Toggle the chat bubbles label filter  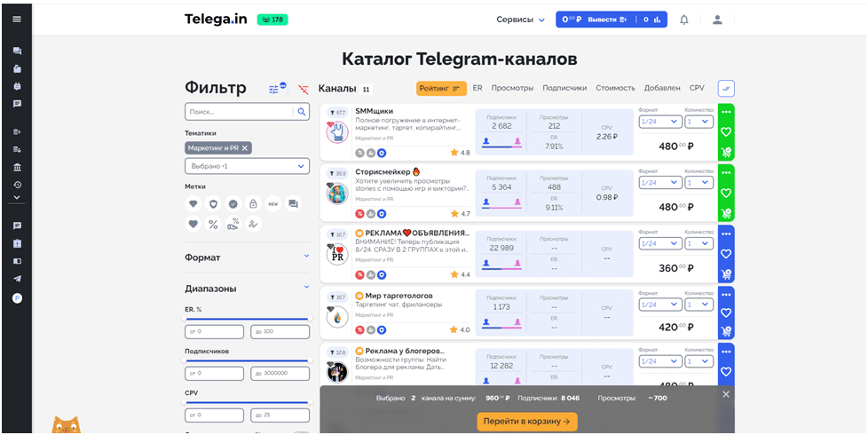293,203
